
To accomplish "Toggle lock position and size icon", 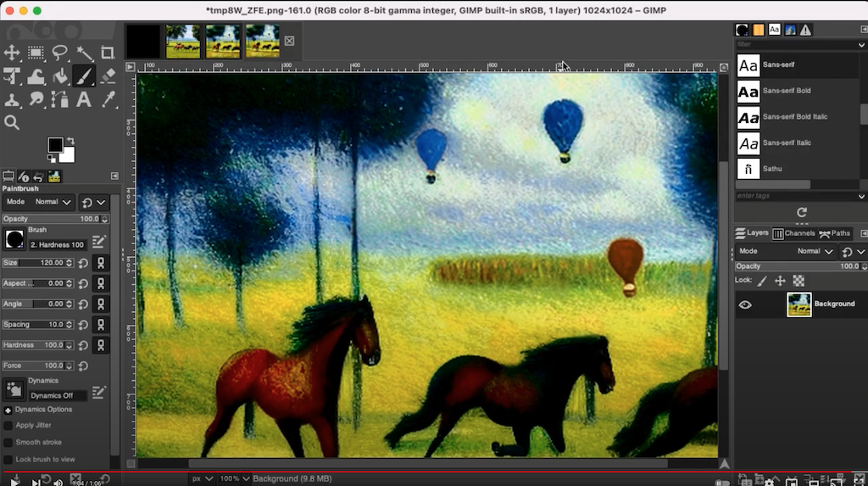I will coord(780,281).
